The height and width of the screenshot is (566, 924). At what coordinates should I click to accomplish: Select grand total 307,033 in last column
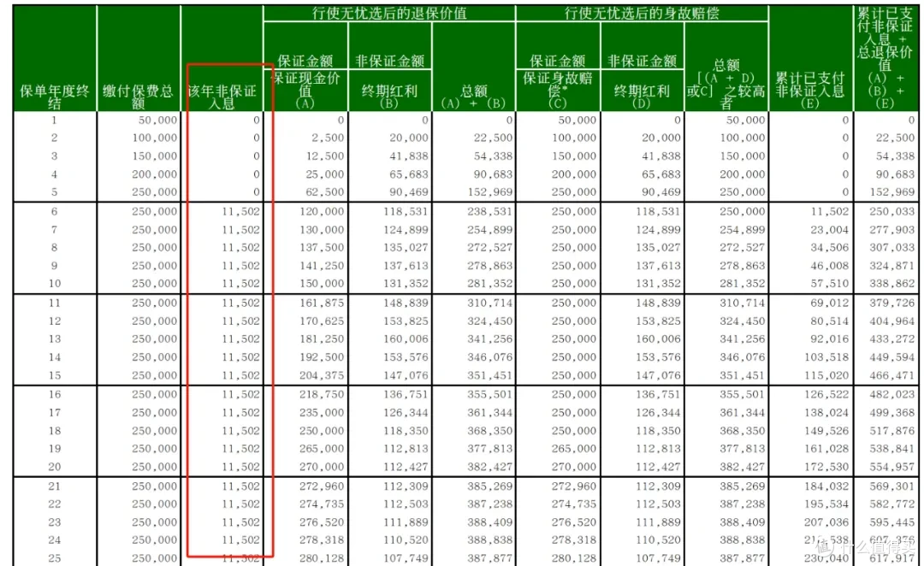892,247
